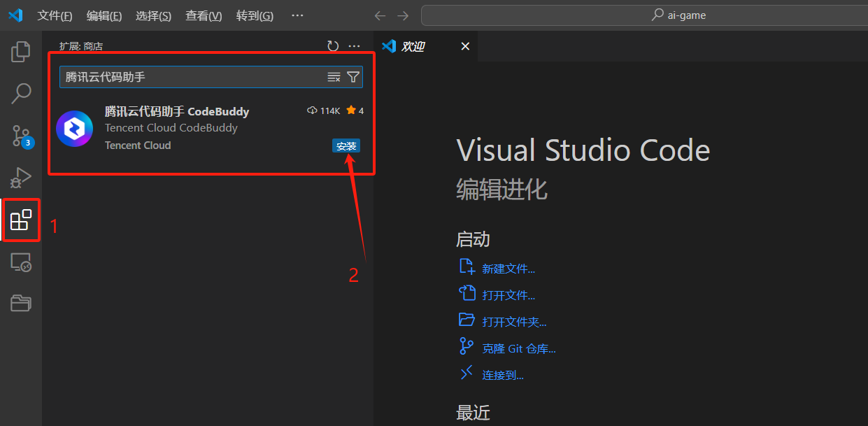Viewport: 868px width, 426px height.
Task: Click the 4 star rating
Action: (355, 111)
